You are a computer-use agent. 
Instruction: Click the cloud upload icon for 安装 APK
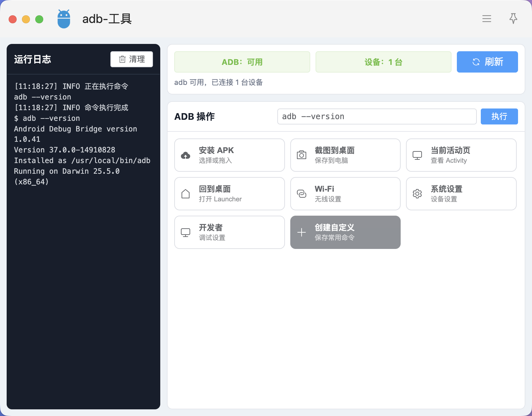(186, 155)
